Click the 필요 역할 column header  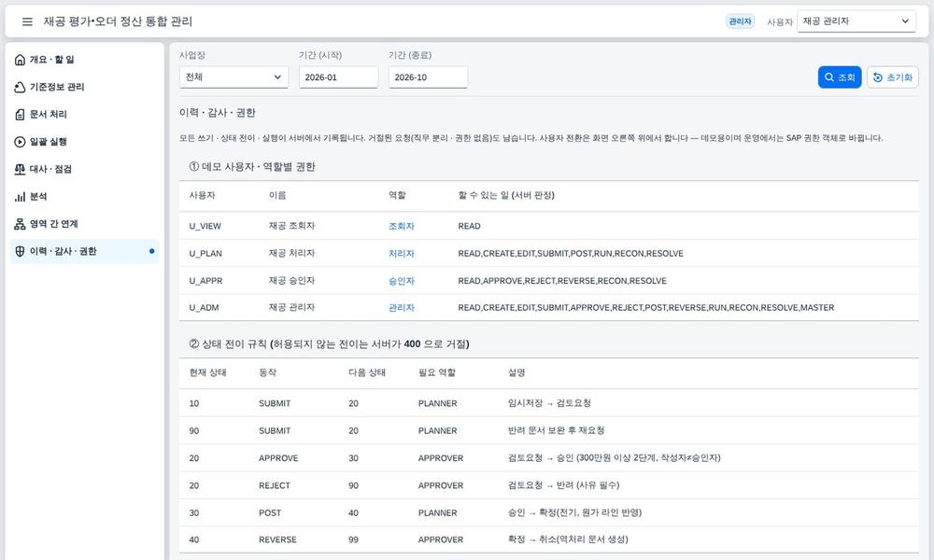(436, 372)
